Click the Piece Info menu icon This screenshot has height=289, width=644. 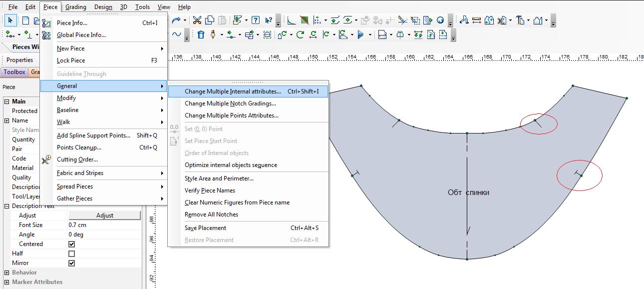(x=46, y=22)
